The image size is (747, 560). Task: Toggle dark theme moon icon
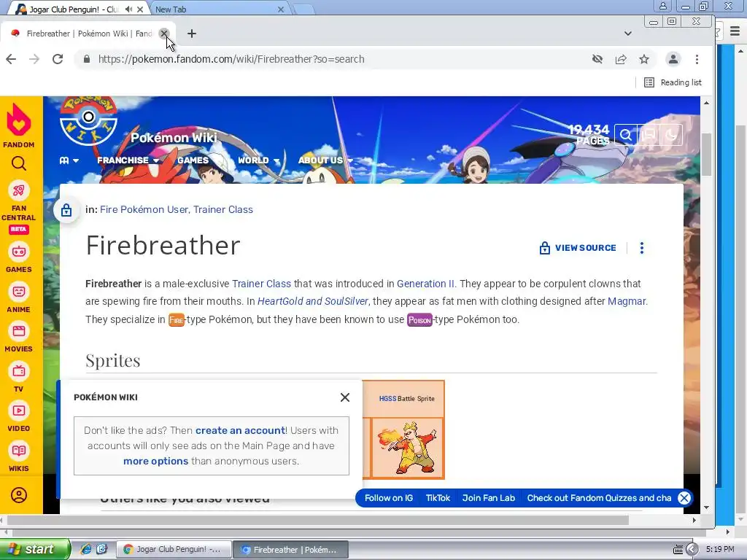tap(671, 135)
